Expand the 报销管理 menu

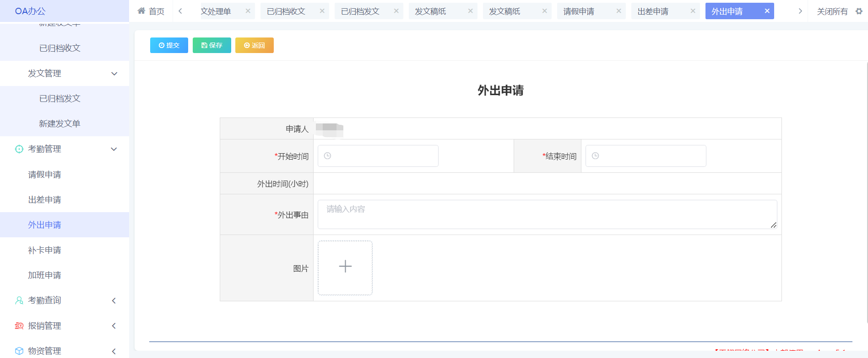pos(114,326)
